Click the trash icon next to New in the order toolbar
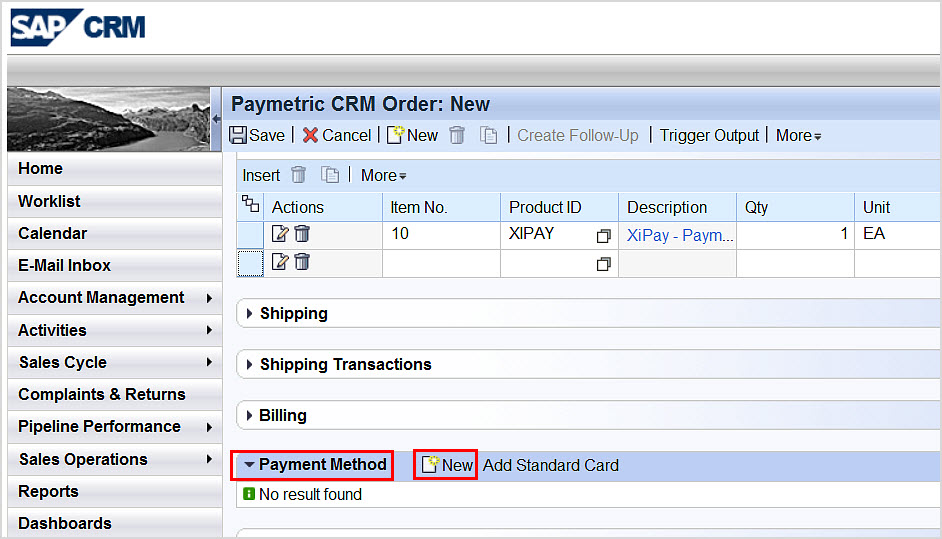Viewport: 942px width, 539px height. click(x=457, y=135)
